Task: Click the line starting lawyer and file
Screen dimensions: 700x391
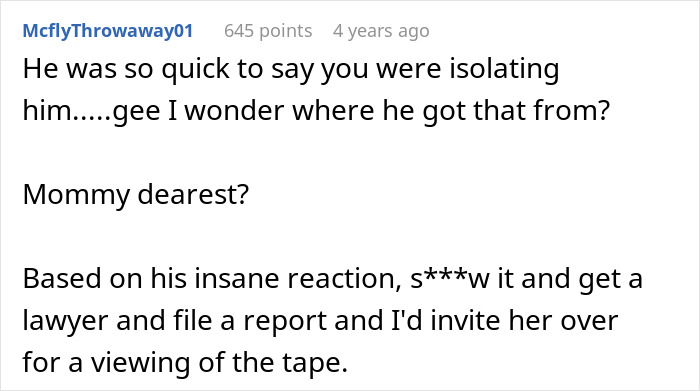Action: [320, 321]
